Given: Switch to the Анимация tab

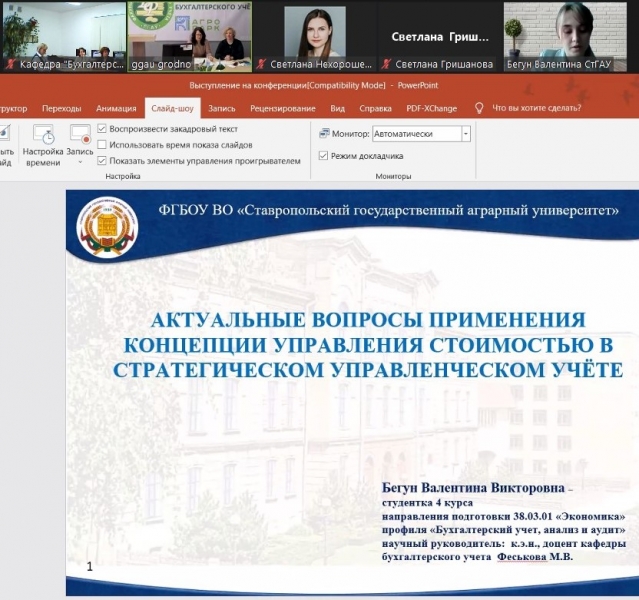Looking at the screenshot, I should pyautogui.click(x=116, y=108).
